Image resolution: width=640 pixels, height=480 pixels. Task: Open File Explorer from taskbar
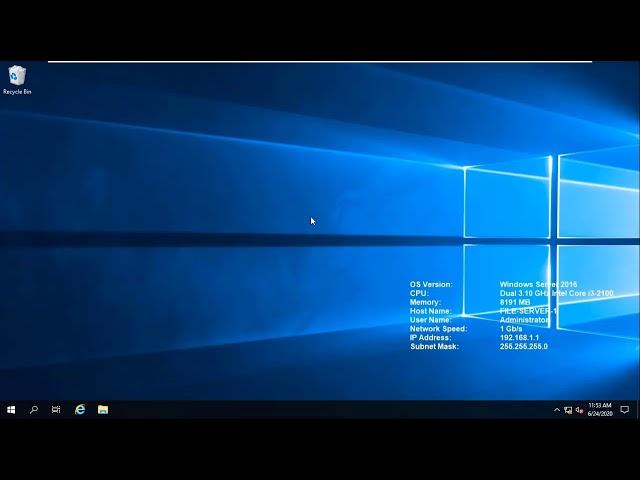[x=103, y=409]
